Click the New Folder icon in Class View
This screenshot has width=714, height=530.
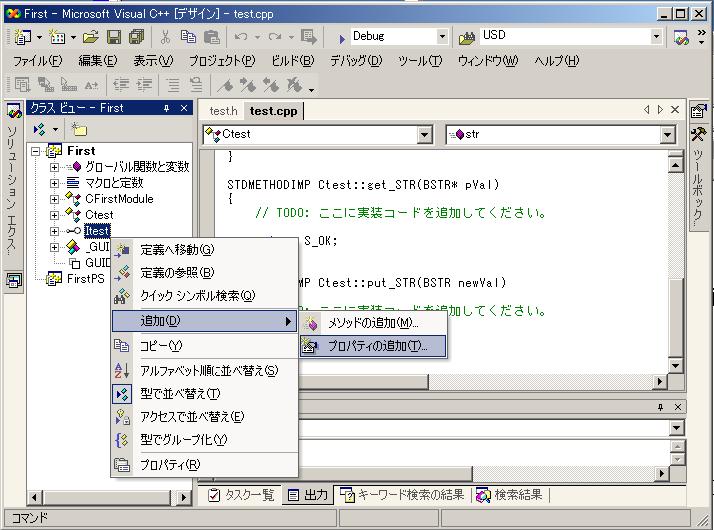coord(79,130)
